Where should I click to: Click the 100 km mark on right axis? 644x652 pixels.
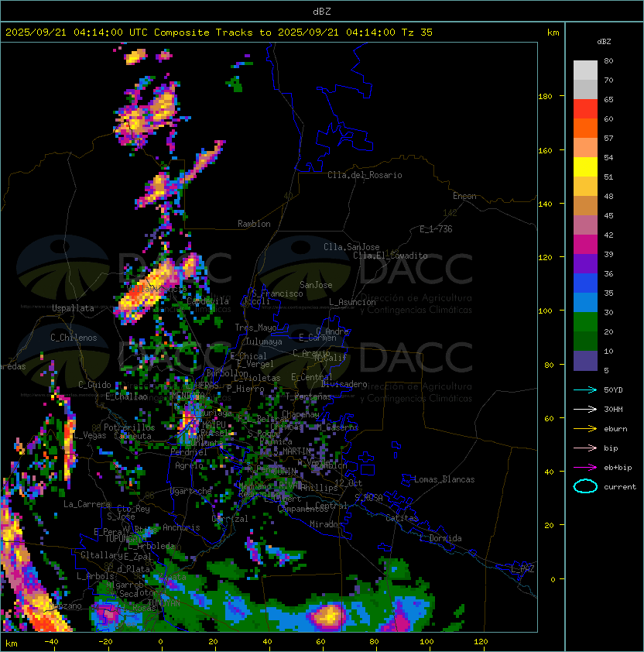[545, 311]
